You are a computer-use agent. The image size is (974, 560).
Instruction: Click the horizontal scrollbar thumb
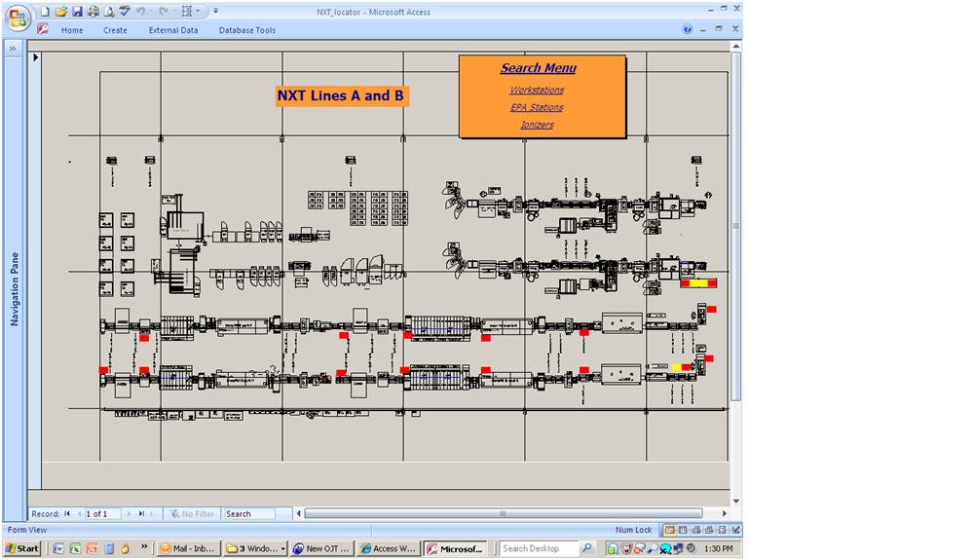(x=504, y=514)
